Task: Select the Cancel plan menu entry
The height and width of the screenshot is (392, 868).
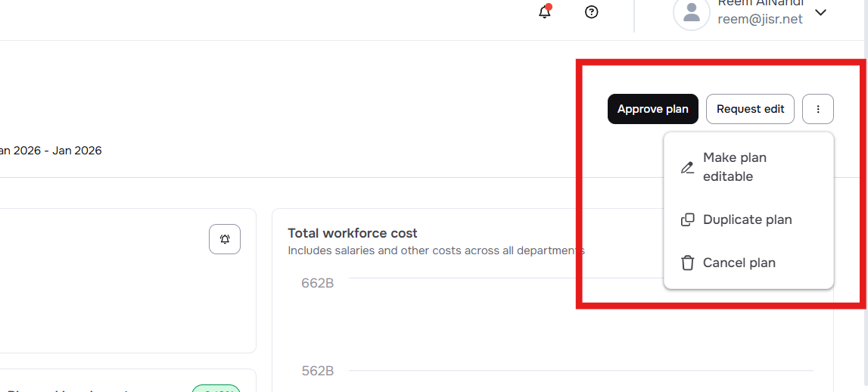Action: pos(739,263)
